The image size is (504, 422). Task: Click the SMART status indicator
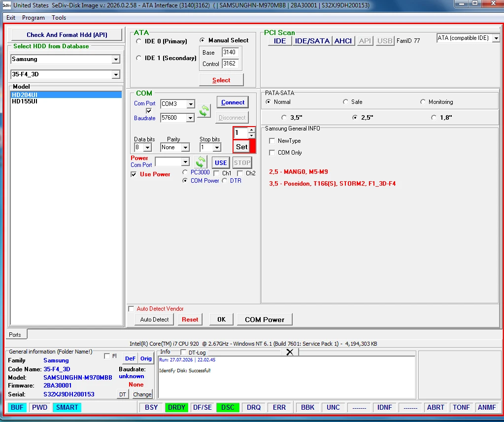click(x=67, y=407)
